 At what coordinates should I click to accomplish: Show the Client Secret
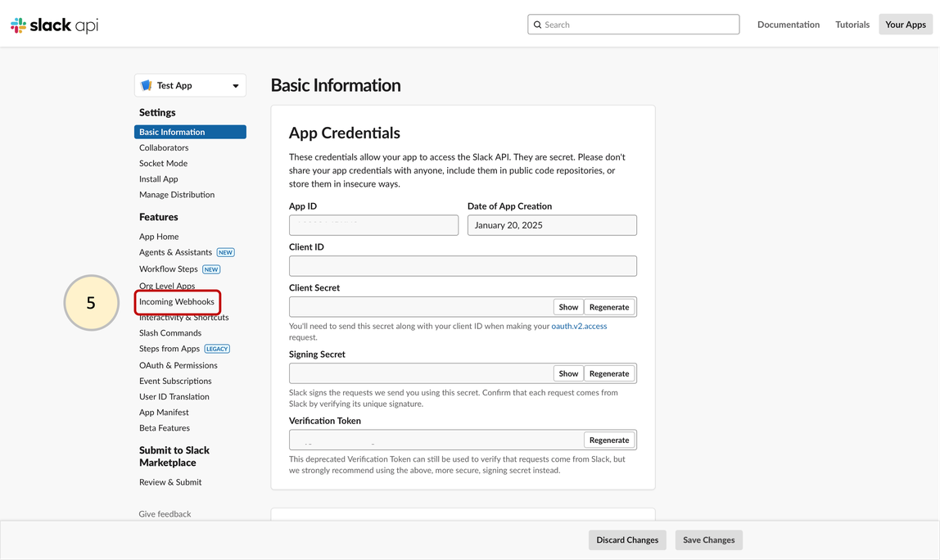[x=568, y=307]
